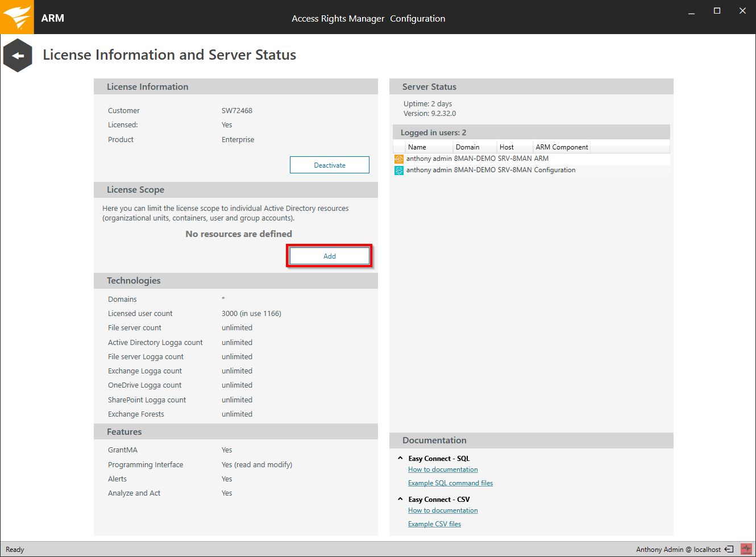Viewport: 756px width, 557px height.
Task: Click the logout icon next to localhost
Action: point(729,549)
